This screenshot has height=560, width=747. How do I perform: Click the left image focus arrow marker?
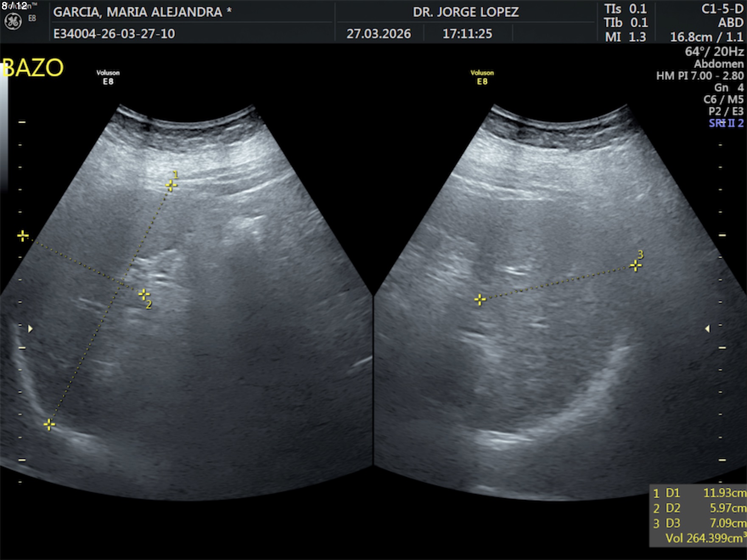(30, 329)
